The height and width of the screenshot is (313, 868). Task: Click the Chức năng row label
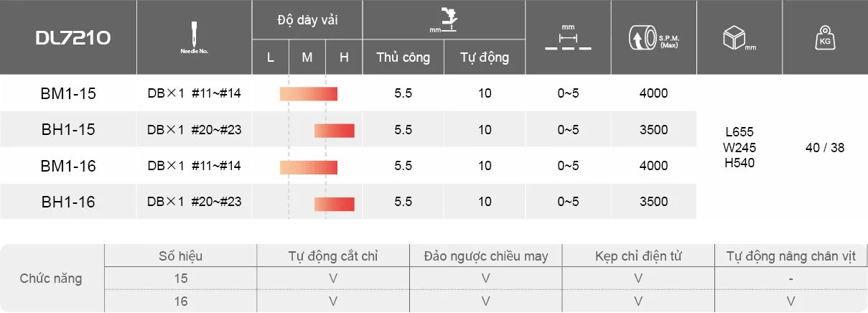click(51, 279)
